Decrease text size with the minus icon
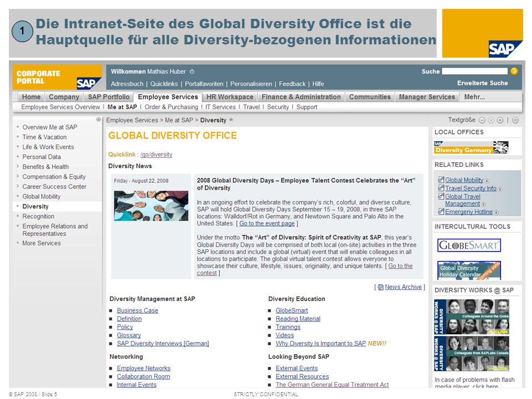 tap(482, 120)
